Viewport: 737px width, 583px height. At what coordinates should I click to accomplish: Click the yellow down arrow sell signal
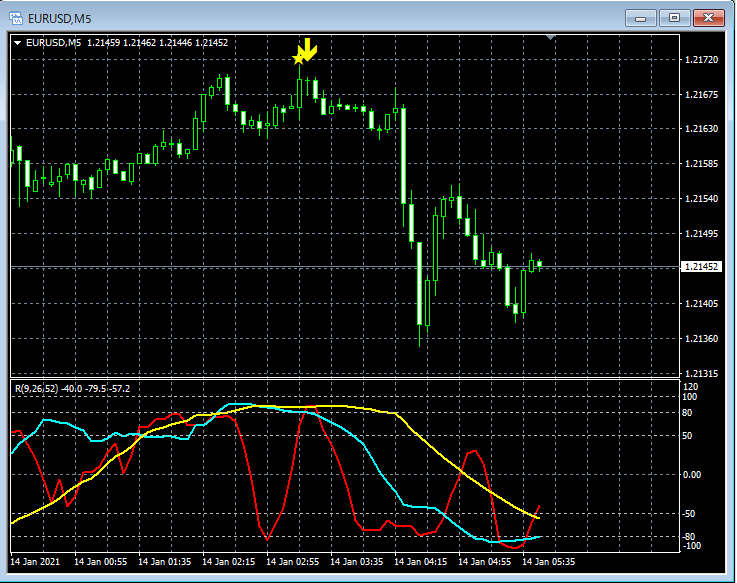[x=309, y=49]
